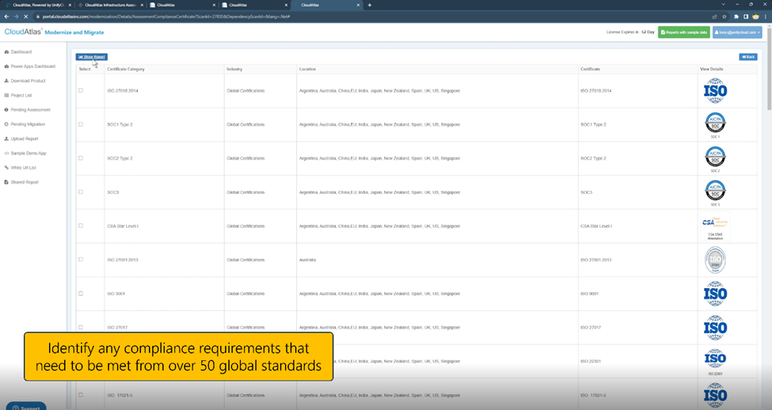The height and width of the screenshot is (410, 772).
Task: Tick the SOC3 row checkbox
Action: 81,192
